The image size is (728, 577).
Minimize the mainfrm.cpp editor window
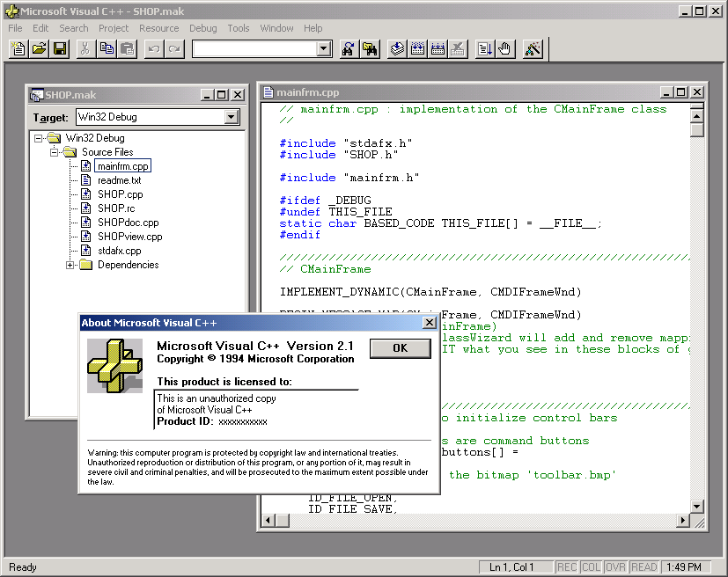666,92
